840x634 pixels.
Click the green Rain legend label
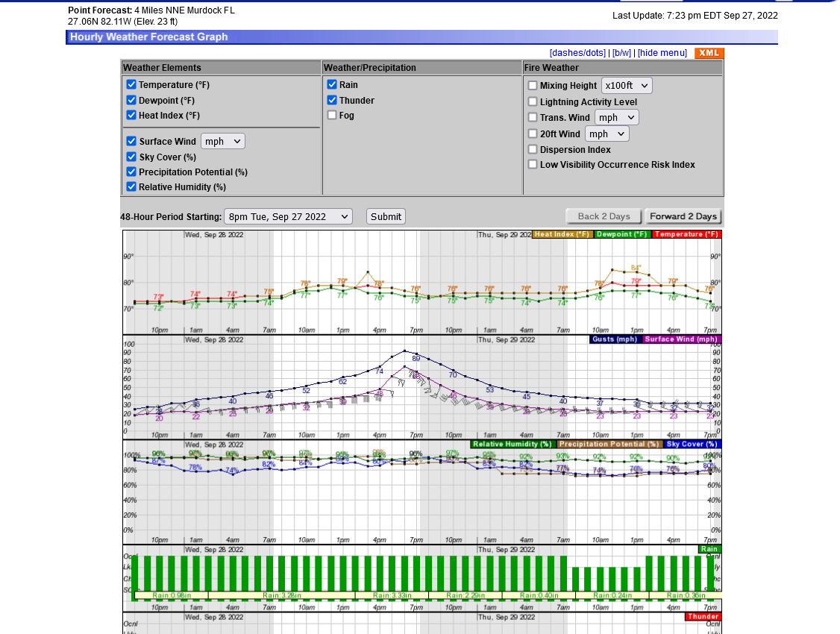[709, 549]
